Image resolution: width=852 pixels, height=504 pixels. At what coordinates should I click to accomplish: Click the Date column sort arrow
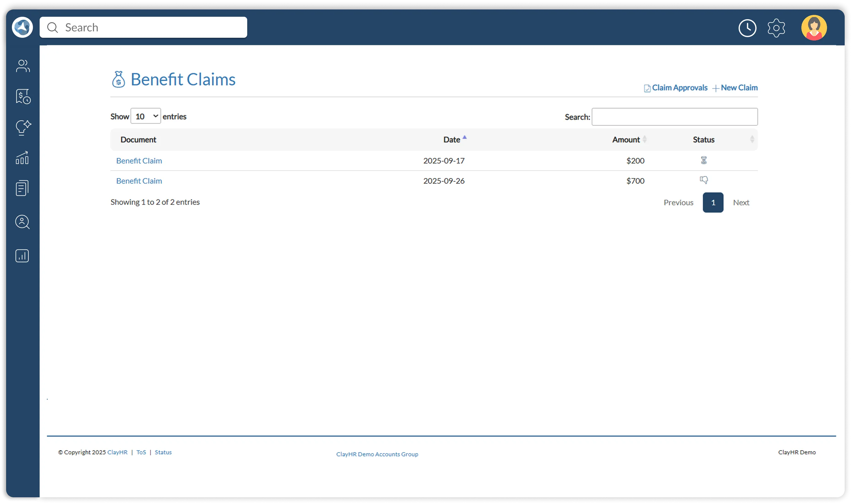pyautogui.click(x=465, y=138)
